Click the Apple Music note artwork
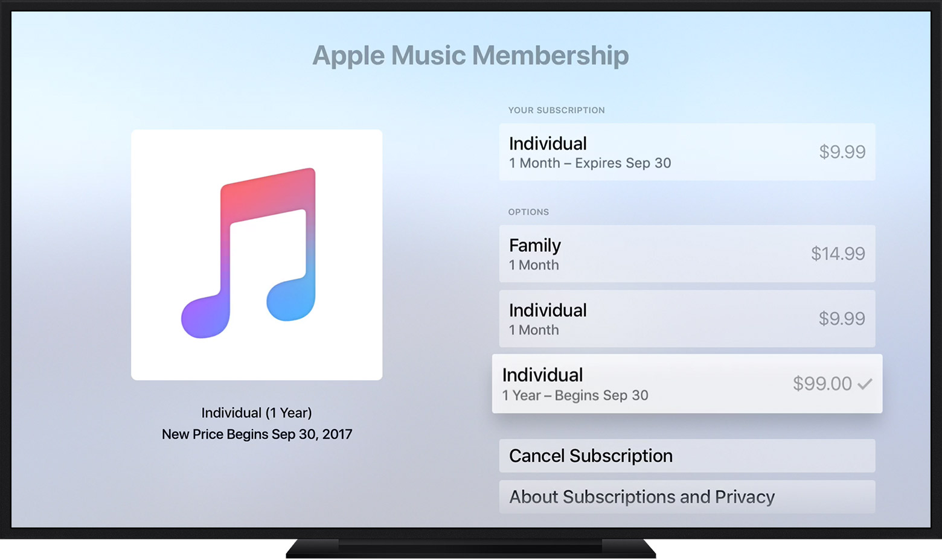Viewport: 942px width, 560px height. pyautogui.click(x=257, y=255)
